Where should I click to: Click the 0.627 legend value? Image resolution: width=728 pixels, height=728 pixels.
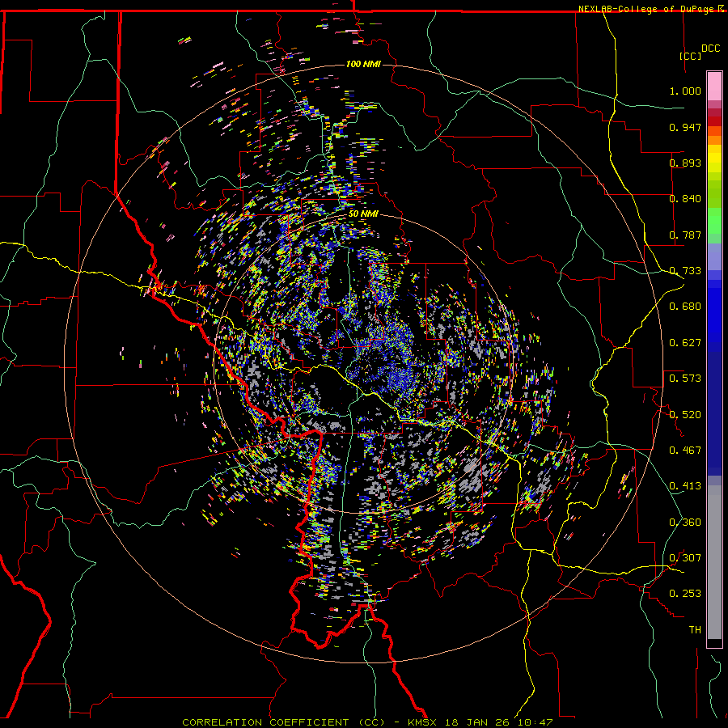click(685, 343)
